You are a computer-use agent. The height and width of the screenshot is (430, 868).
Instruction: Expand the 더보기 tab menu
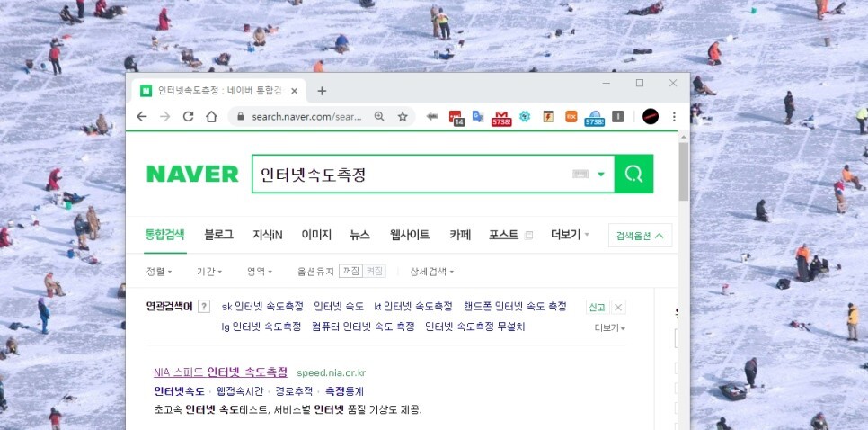(570, 235)
